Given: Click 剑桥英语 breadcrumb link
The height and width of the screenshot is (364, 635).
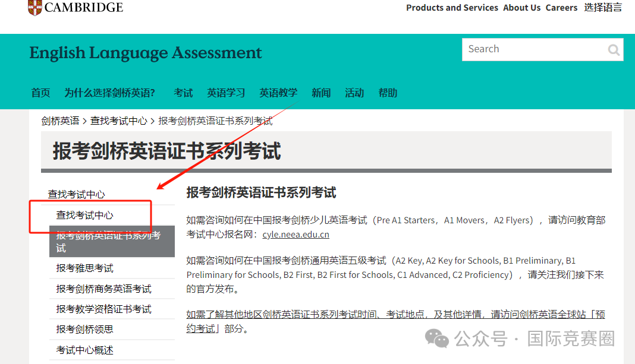Looking at the screenshot, I should (60, 121).
